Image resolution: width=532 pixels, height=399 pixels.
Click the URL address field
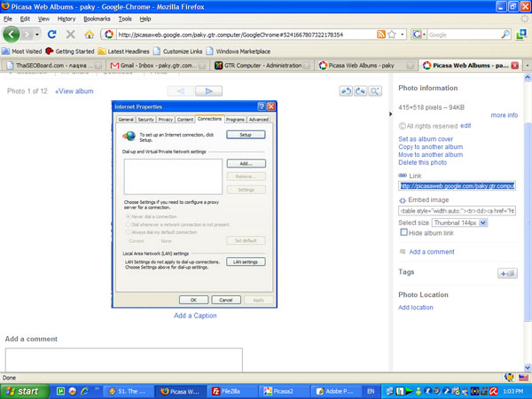pos(246,35)
